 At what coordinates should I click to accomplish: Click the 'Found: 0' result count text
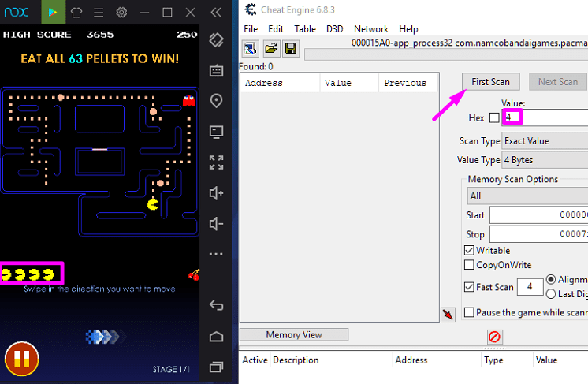(256, 67)
